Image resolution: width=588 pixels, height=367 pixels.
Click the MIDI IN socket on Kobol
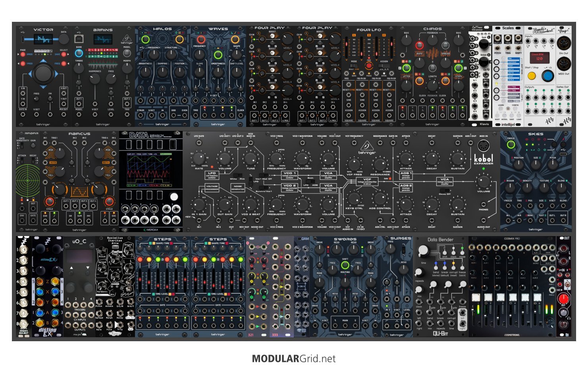tap(484, 146)
